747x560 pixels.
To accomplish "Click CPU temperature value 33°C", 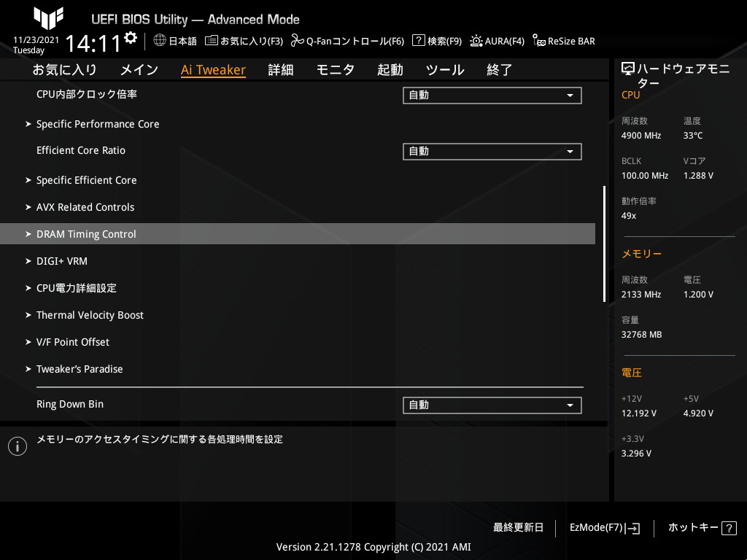I will (693, 136).
